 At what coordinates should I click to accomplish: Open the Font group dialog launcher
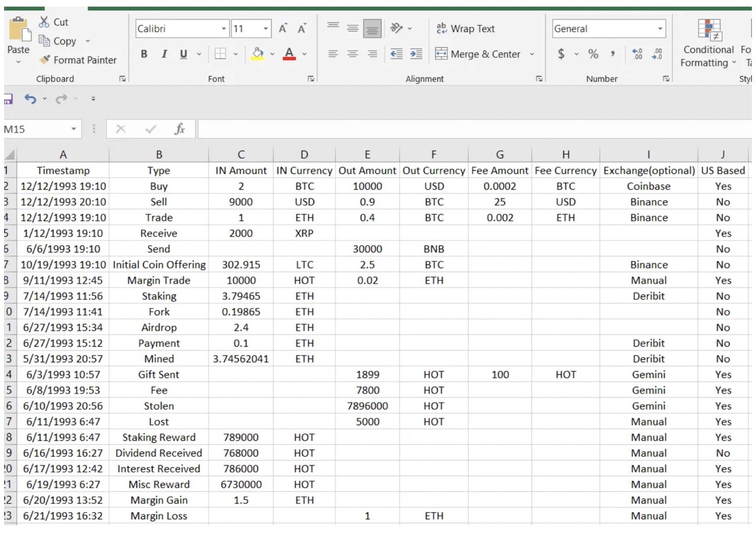pos(310,79)
